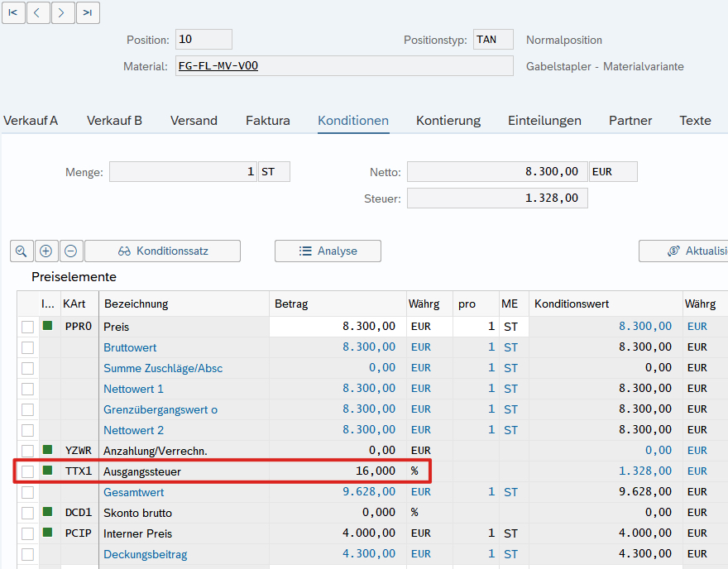Check the Grenzübergangswert row checkbox
Screen dimensions: 728x569
28,410
